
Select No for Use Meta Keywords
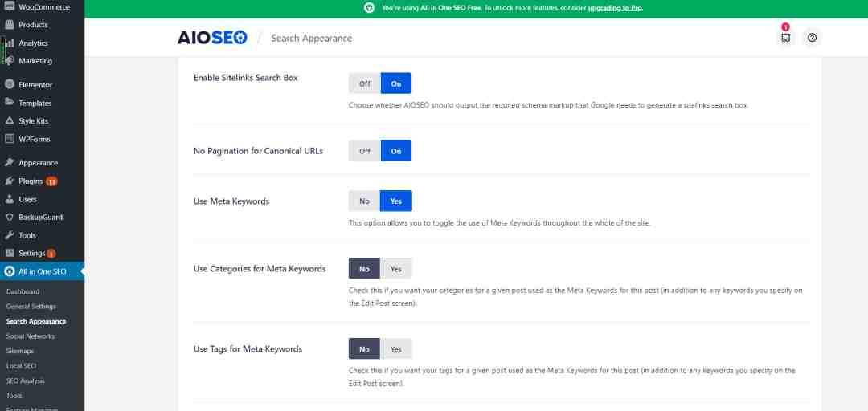(364, 201)
